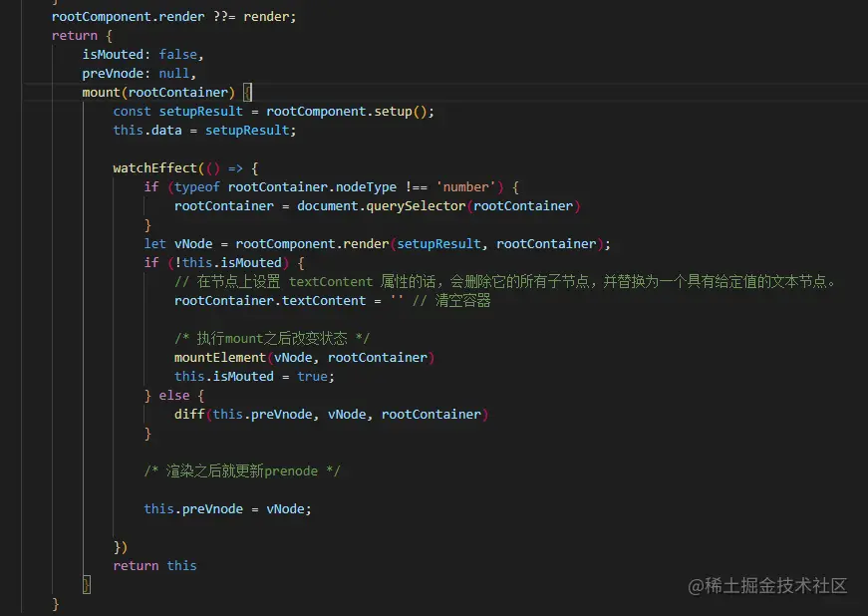Click the 'isMouted: false,' property line
The image size is (868, 616).
(x=143, y=54)
